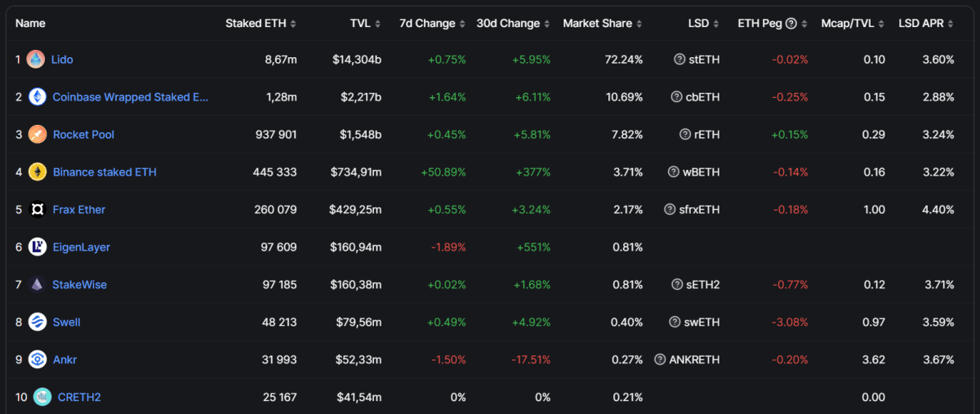Click the help icon beside ANKRETH

660,360
